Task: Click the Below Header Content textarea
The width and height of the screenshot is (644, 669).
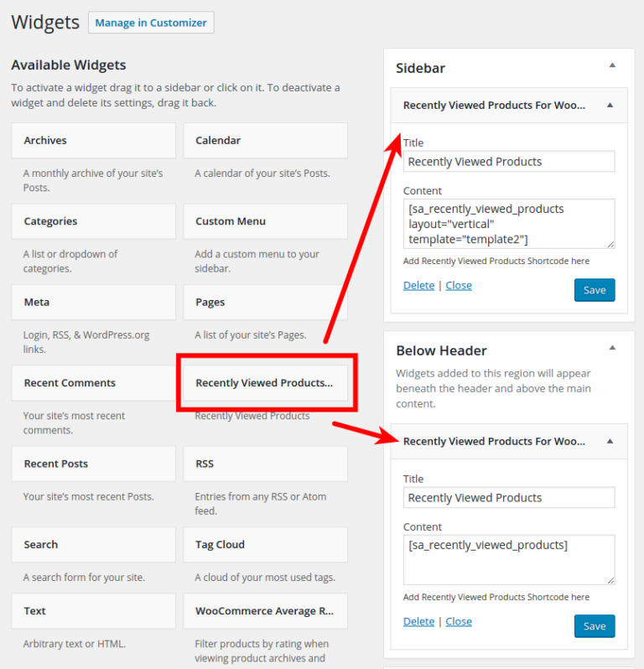Action: pos(508,559)
